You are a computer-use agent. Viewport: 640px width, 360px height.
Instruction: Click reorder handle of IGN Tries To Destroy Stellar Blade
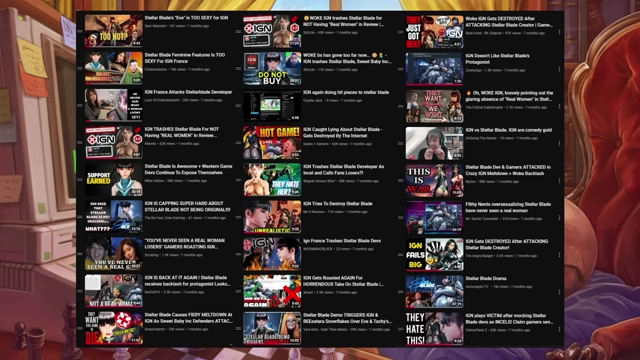pyautogui.click(x=238, y=217)
